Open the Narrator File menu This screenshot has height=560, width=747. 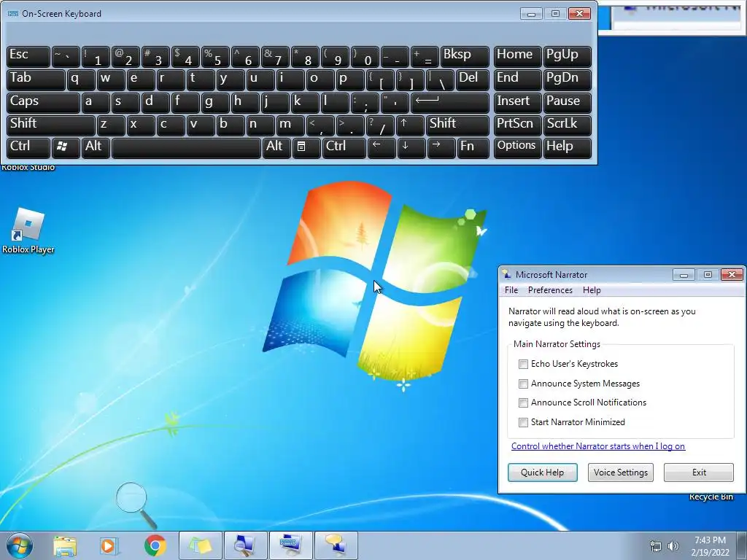[511, 290]
